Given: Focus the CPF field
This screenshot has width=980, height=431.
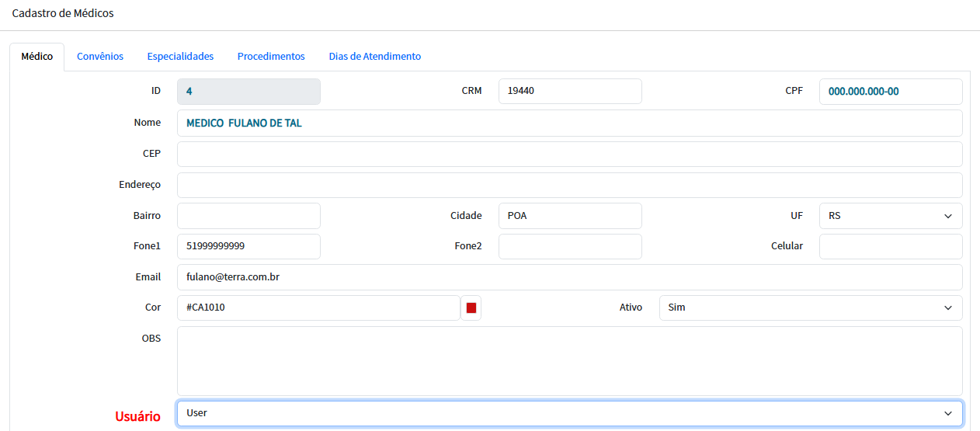Looking at the screenshot, I should (x=890, y=92).
